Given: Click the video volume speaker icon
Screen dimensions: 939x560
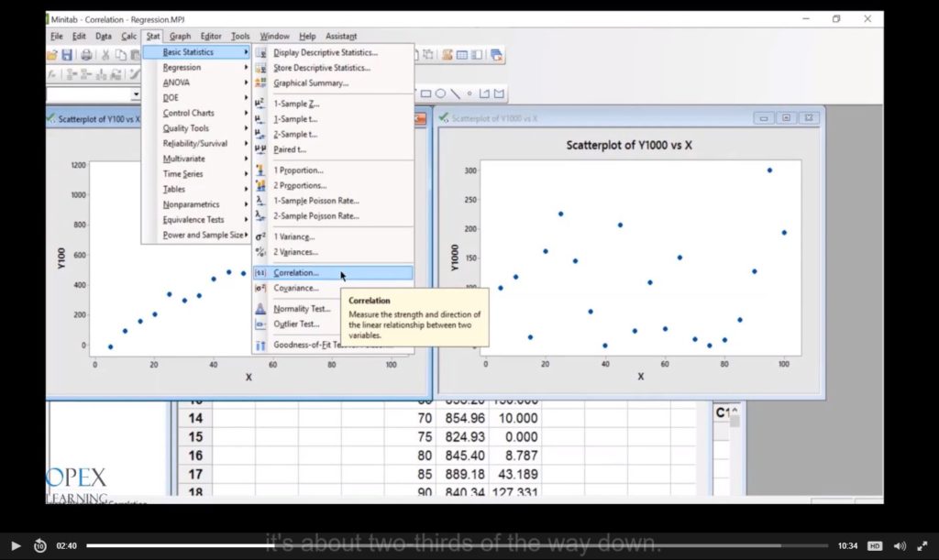Looking at the screenshot, I should [900, 545].
